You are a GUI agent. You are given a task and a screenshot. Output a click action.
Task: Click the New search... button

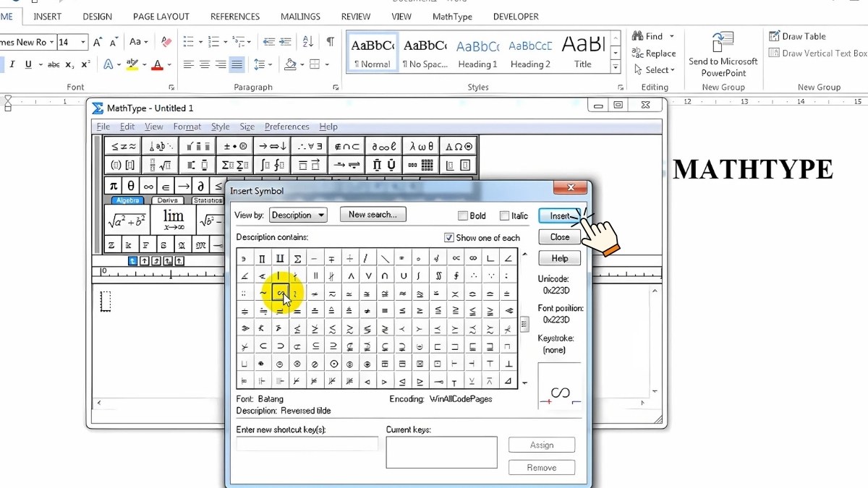pyautogui.click(x=373, y=215)
